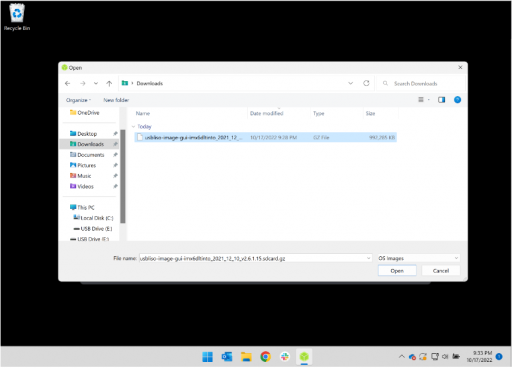The height and width of the screenshot is (368, 512).
Task: Select Videos in the navigation pane
Action: tap(82, 186)
